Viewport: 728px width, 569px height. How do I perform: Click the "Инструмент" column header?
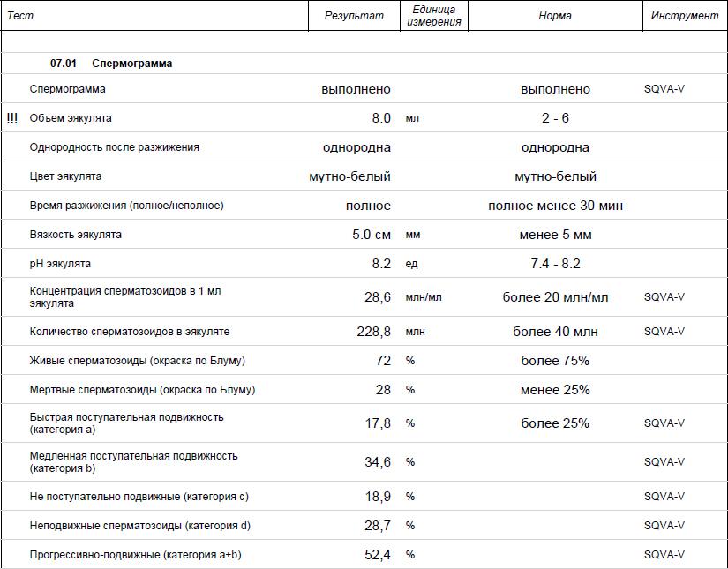point(685,16)
